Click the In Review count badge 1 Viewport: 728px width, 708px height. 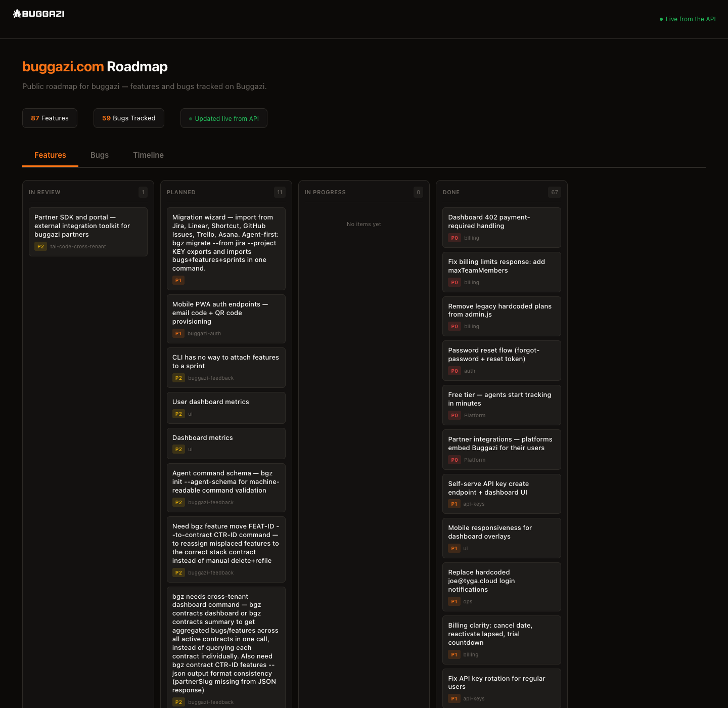(x=143, y=192)
